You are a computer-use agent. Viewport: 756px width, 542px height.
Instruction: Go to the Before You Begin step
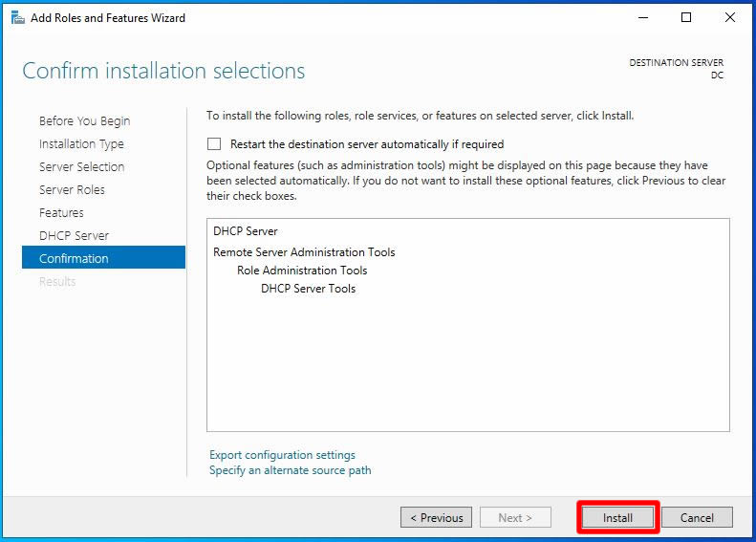pyautogui.click(x=84, y=121)
